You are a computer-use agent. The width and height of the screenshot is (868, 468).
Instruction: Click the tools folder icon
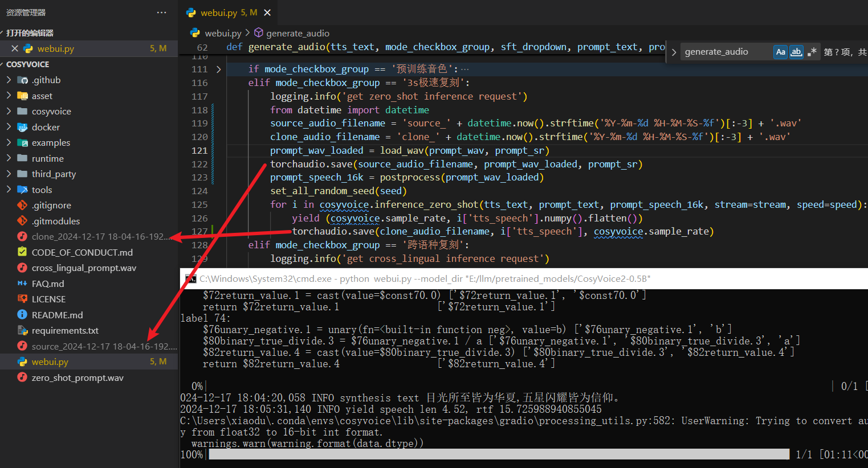(x=23, y=190)
